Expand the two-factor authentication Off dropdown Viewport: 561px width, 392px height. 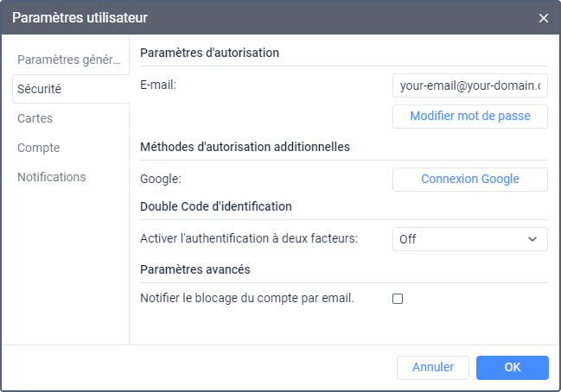tap(469, 239)
